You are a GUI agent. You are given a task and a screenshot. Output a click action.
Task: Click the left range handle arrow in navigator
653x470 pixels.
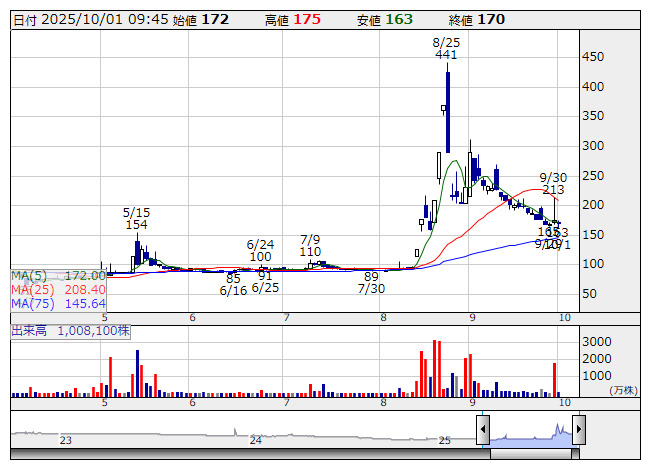(x=483, y=431)
